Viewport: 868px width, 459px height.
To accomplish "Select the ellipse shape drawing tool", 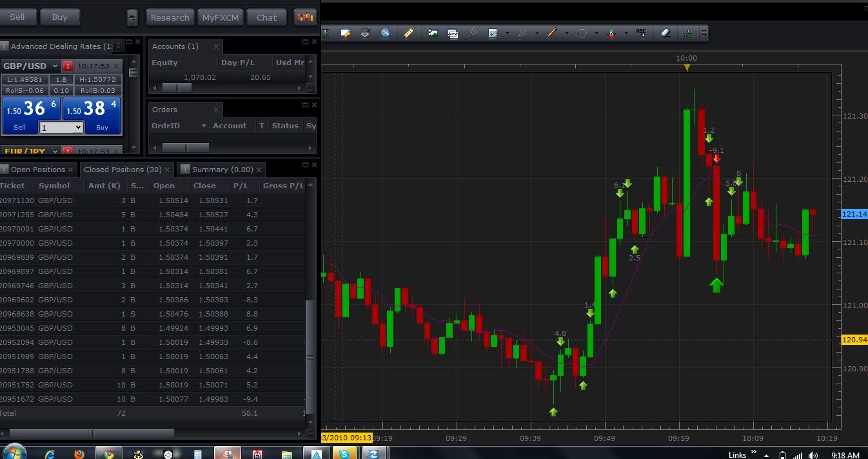I will point(582,33).
